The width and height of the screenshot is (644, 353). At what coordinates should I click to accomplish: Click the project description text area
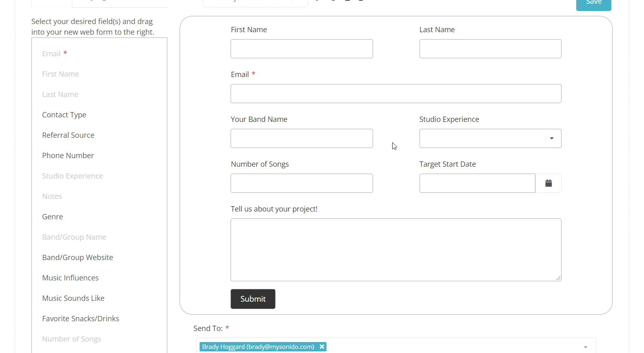(396, 250)
